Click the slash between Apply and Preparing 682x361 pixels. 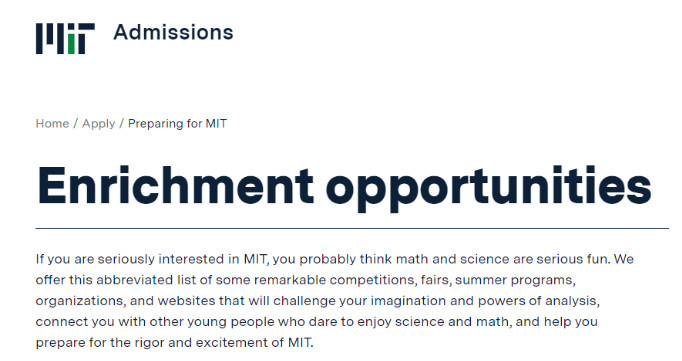point(122,124)
